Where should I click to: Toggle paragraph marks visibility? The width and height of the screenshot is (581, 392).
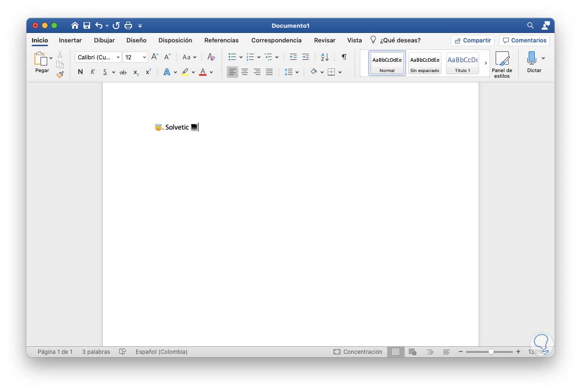tap(344, 57)
